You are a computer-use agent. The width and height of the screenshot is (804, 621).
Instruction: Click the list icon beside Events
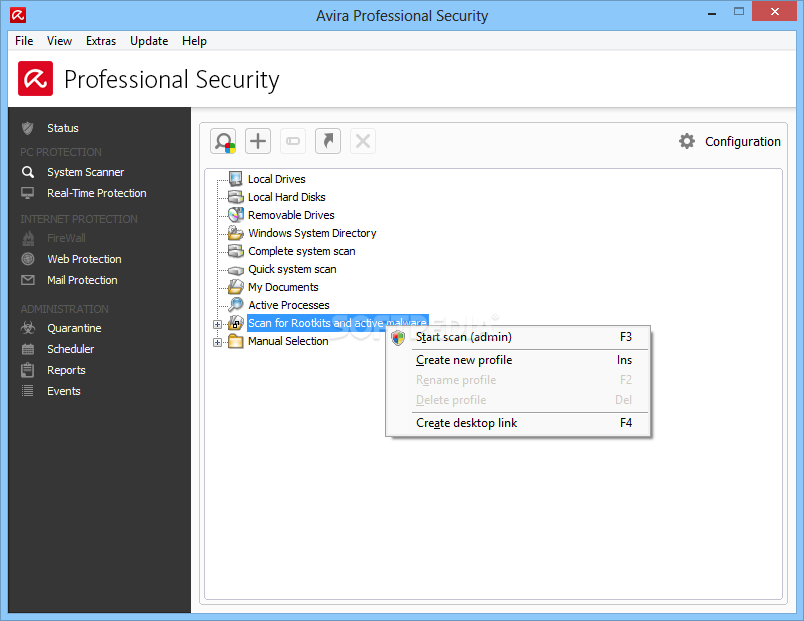[28, 391]
